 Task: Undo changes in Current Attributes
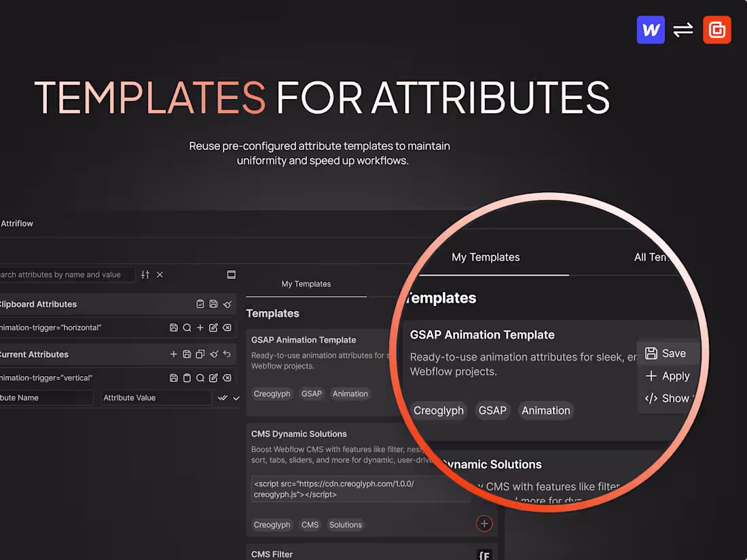click(226, 354)
